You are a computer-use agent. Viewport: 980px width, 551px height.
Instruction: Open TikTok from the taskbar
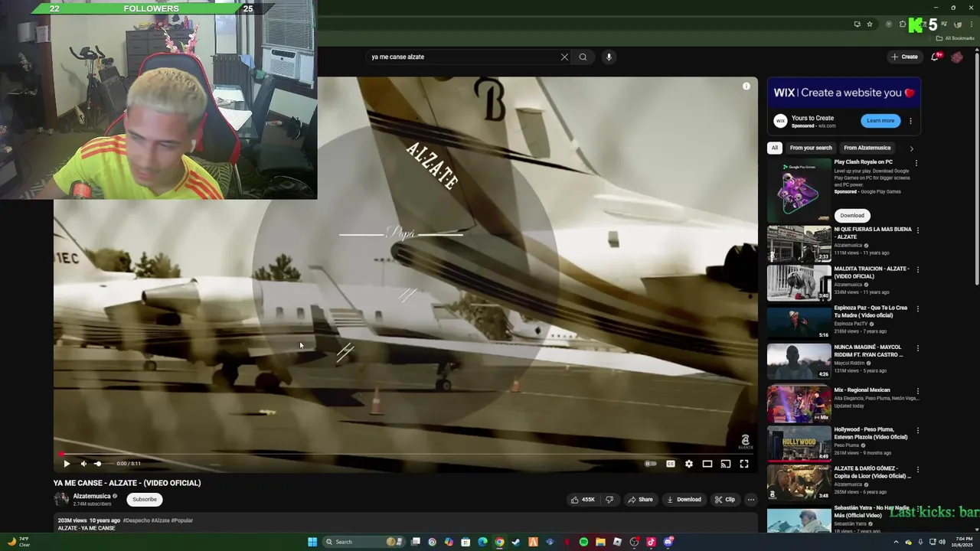(652, 542)
